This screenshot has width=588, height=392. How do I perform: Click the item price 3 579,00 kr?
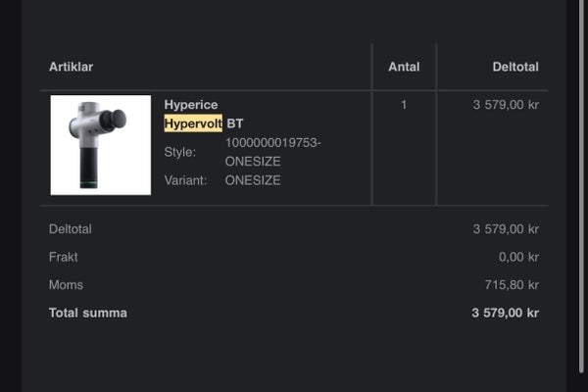click(x=506, y=105)
